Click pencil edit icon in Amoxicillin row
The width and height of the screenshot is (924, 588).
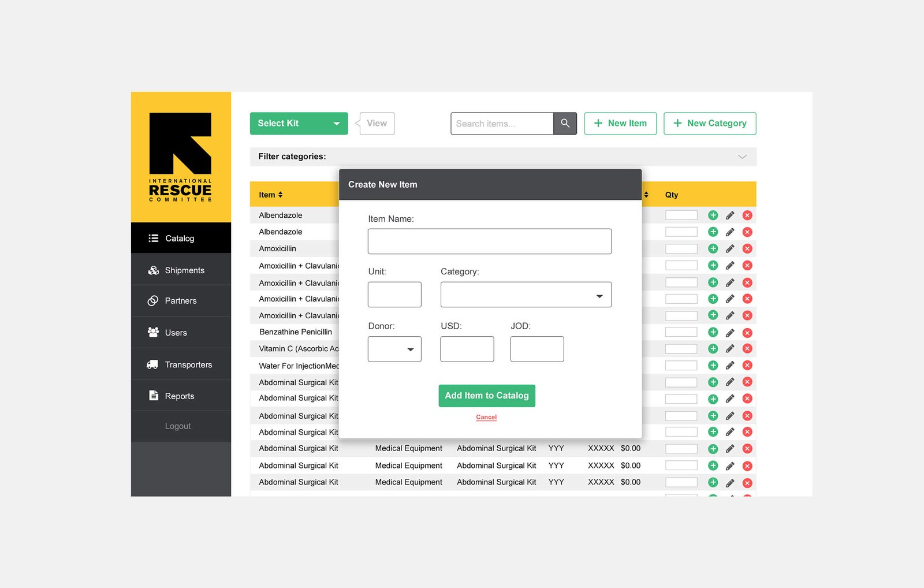click(x=730, y=249)
